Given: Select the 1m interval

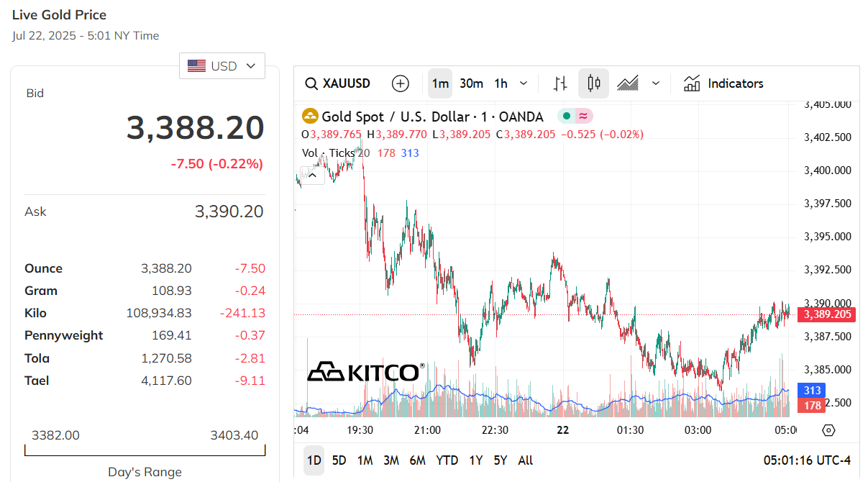Looking at the screenshot, I should pyautogui.click(x=440, y=83).
